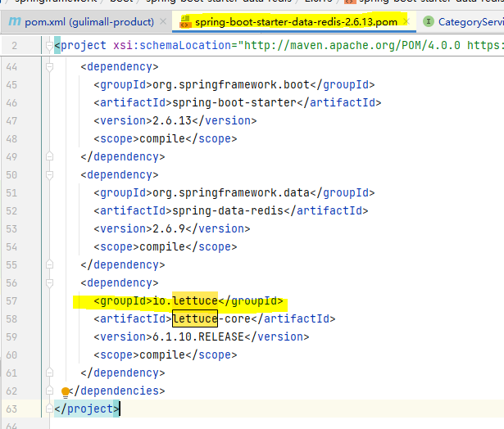This screenshot has width=504, height=429.
Task: Click the closing </project> tag
Action: [x=87, y=409]
